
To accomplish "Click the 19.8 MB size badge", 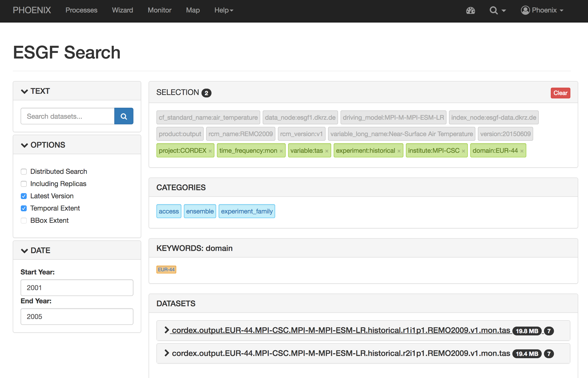I will tap(527, 331).
